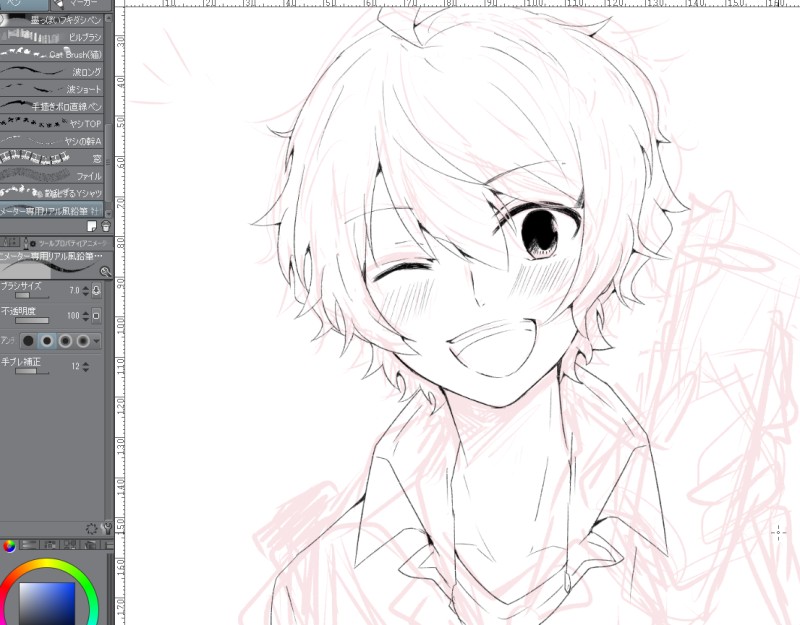The image size is (800, 625).
Task: Switch to the Intermediate Color tab
Action: pyautogui.click(x=70, y=545)
